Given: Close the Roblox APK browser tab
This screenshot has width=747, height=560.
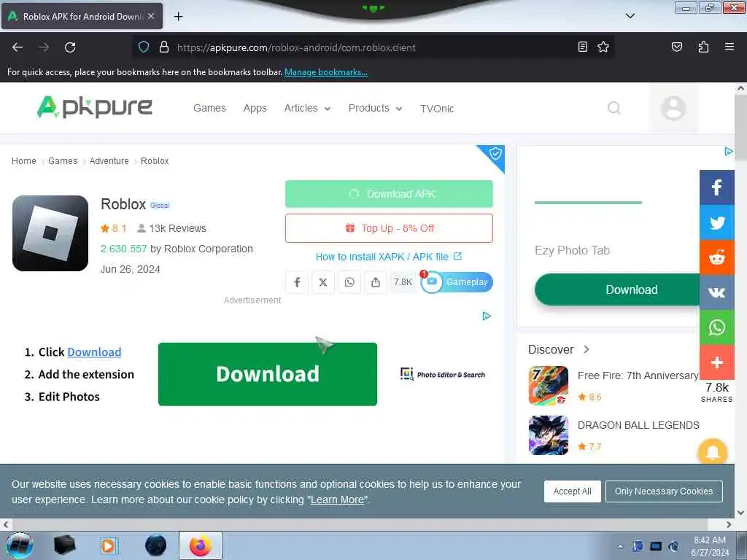Looking at the screenshot, I should 151,16.
